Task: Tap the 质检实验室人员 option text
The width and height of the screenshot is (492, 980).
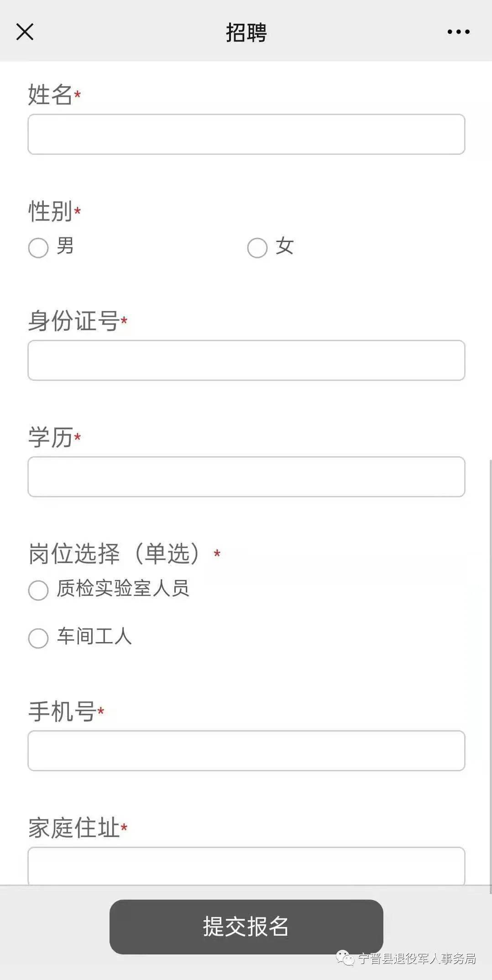Action: click(123, 588)
